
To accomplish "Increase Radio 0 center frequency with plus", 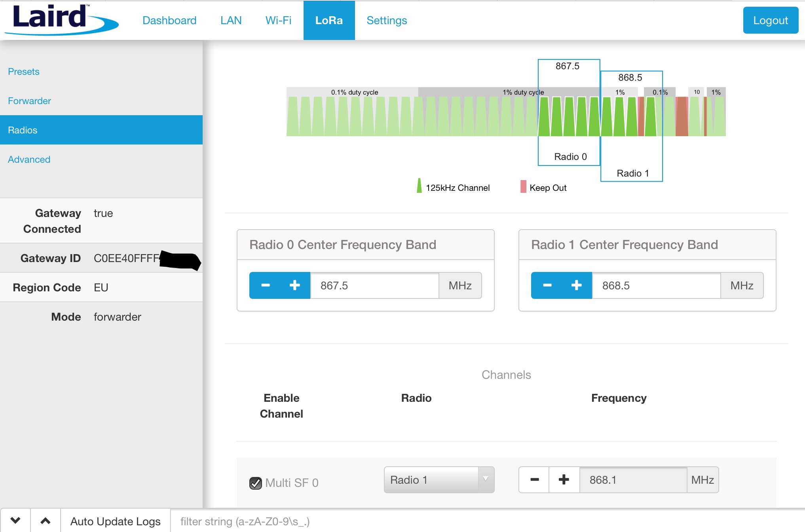I will 295,285.
